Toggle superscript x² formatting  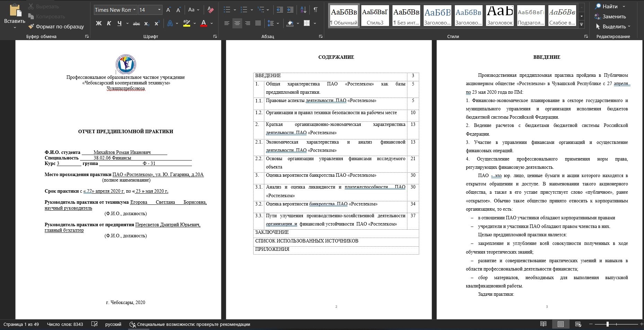point(157,23)
